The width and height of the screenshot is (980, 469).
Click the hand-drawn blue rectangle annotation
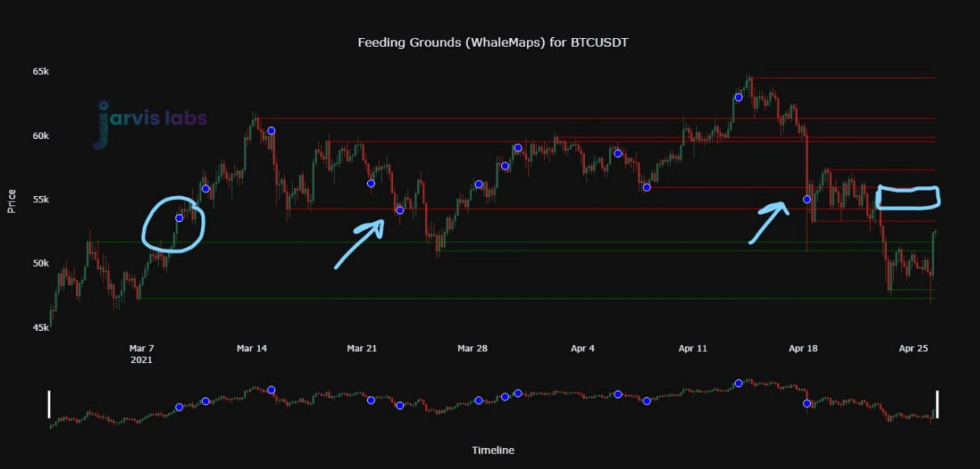908,197
